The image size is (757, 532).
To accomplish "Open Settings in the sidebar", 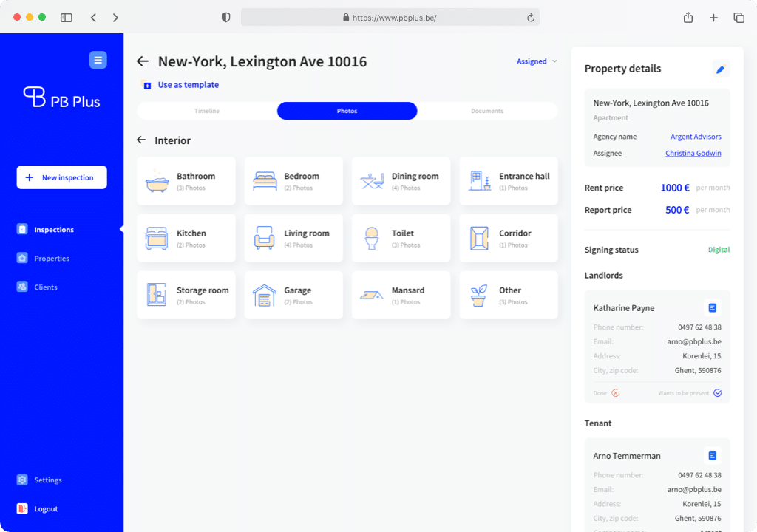I will pos(48,480).
